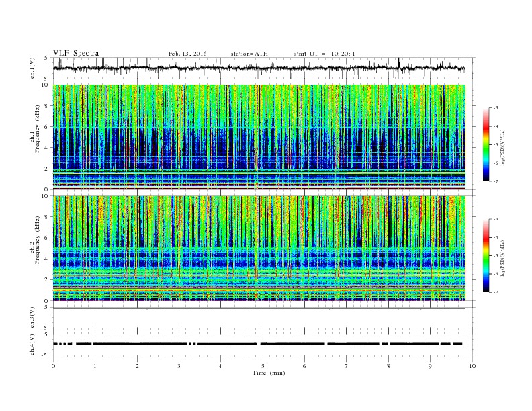532x411 pixels.
Task: Click the "start UT = 10:20:1" header text
Action: pyautogui.click(x=324, y=54)
